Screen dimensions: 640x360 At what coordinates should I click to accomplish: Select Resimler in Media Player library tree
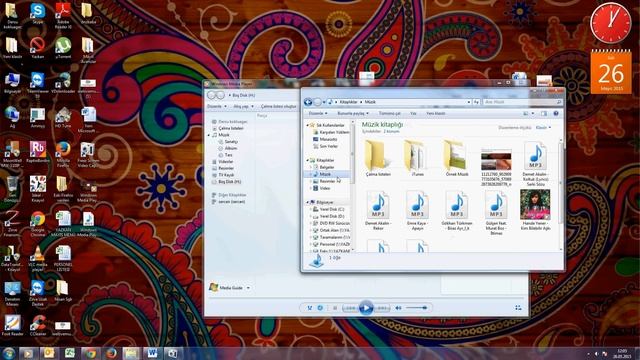coord(222,169)
